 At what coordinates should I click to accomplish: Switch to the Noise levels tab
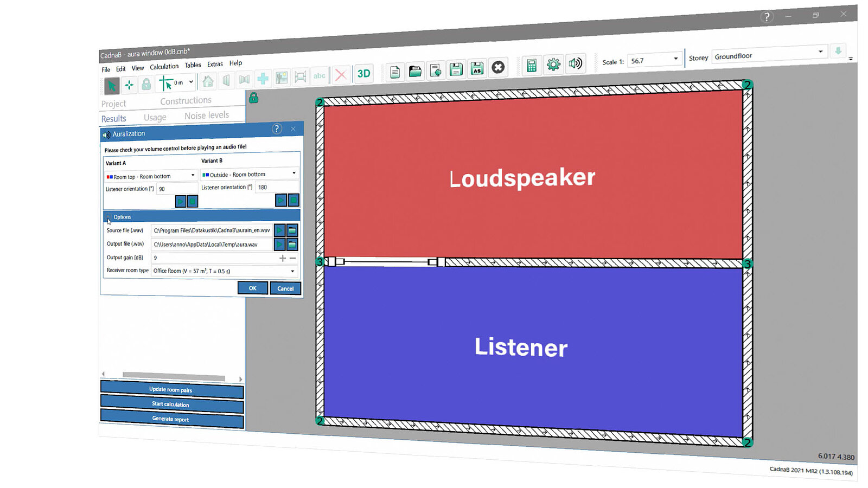pos(207,115)
